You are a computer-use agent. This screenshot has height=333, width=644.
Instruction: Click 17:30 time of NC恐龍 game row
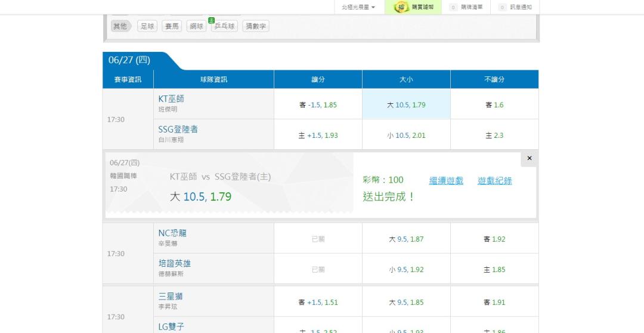(116, 254)
